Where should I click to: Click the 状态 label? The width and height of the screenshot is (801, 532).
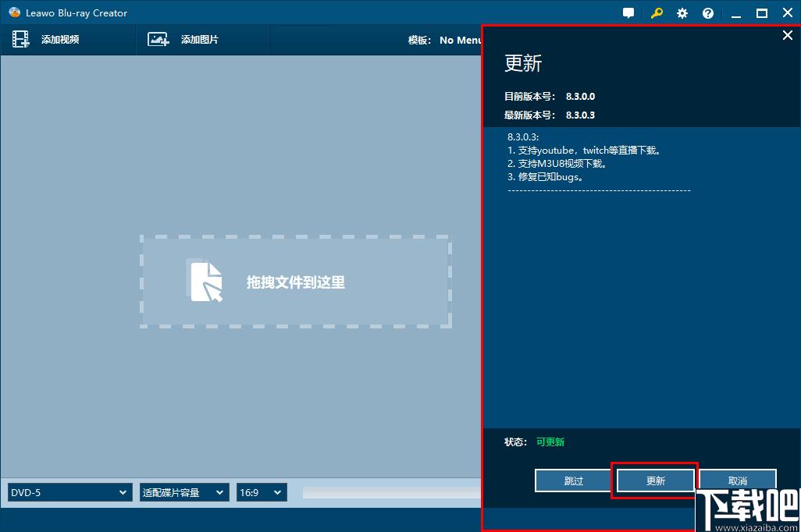[515, 442]
